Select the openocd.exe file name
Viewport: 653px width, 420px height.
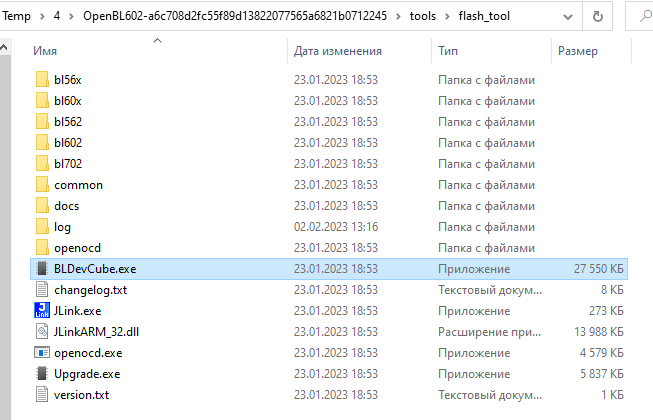(x=88, y=353)
